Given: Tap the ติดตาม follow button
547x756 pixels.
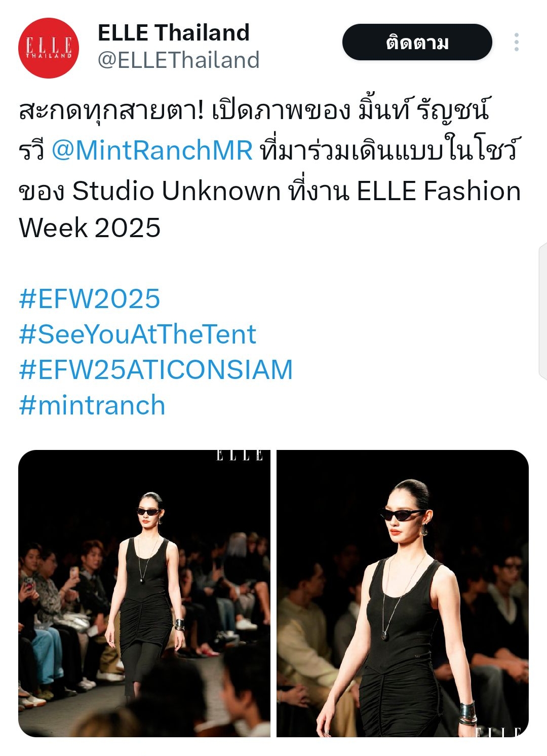Looking at the screenshot, I should pos(417,42).
